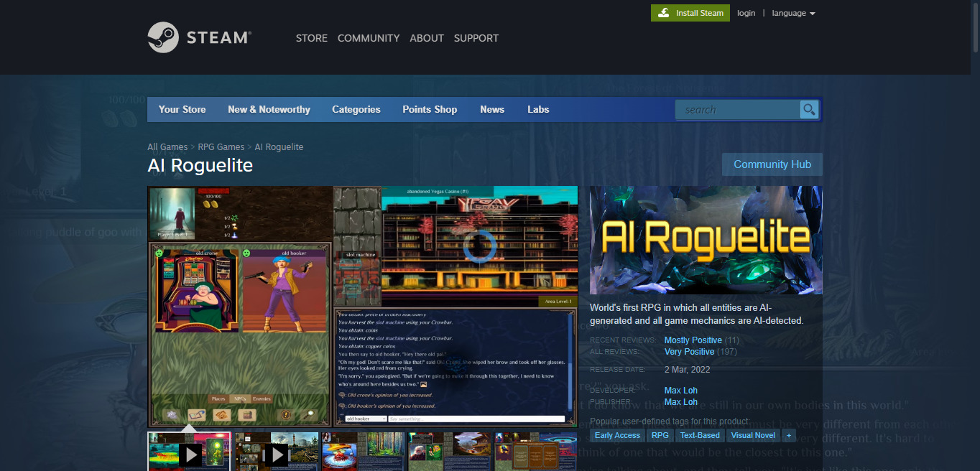980x471 pixels.
Task: Open the Community Hub
Action: [772, 164]
